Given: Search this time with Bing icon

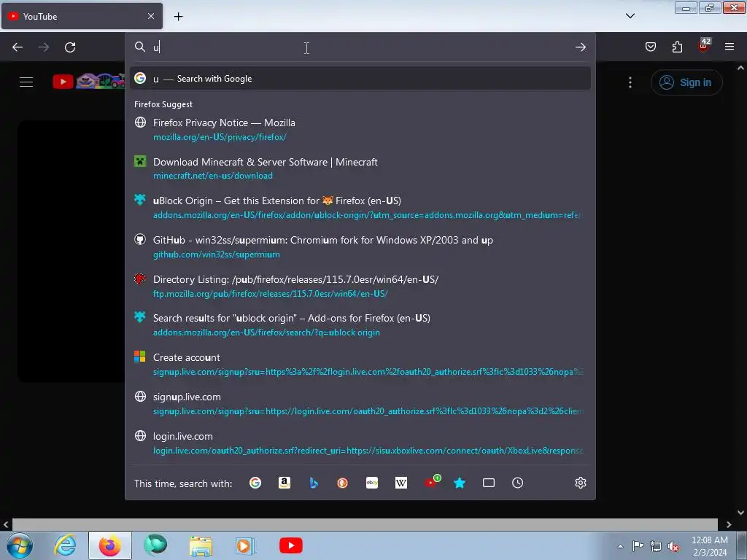Looking at the screenshot, I should coord(314,483).
